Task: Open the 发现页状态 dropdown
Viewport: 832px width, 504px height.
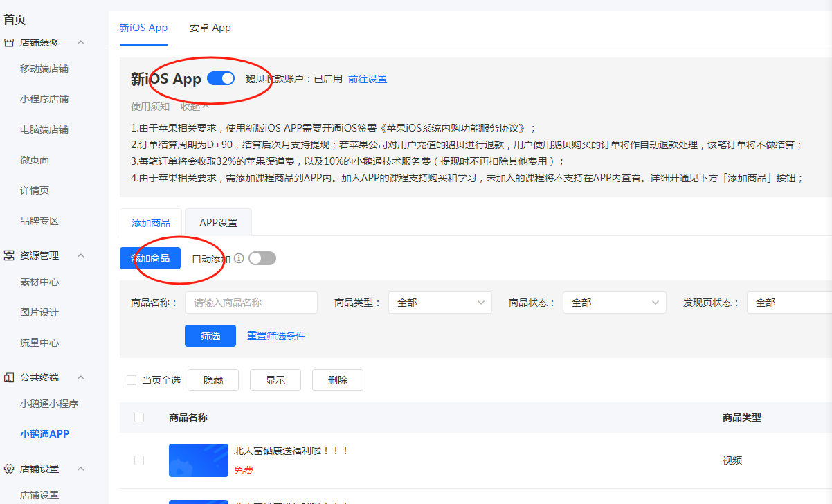Action: pyautogui.click(x=789, y=303)
